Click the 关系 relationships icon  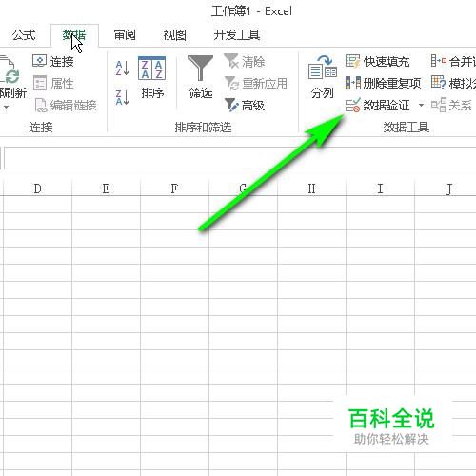439,105
